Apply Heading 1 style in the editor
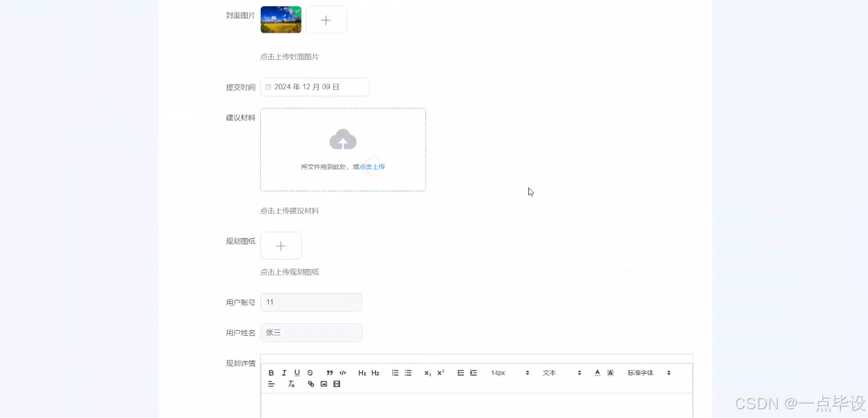 362,373
